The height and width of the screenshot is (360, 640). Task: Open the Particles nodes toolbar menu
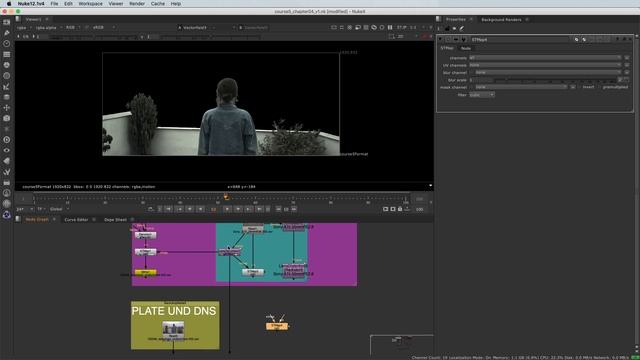pyautogui.click(x=7, y=129)
